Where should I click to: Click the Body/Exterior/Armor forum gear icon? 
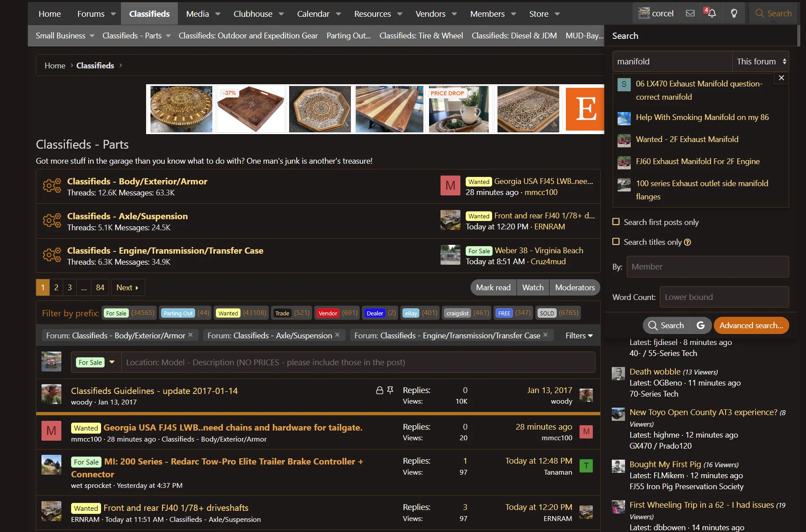(x=52, y=186)
